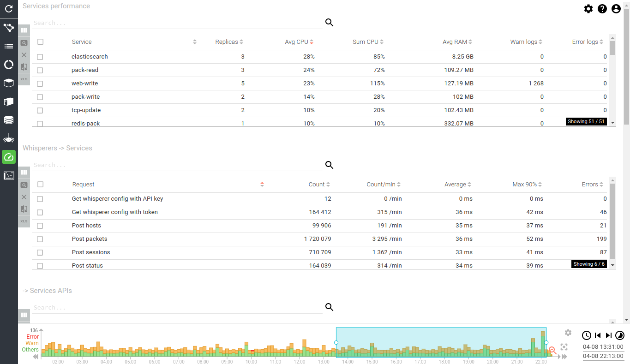Open the donut chart view in the sidebar
The height and width of the screenshot is (364, 630).
pos(9,65)
